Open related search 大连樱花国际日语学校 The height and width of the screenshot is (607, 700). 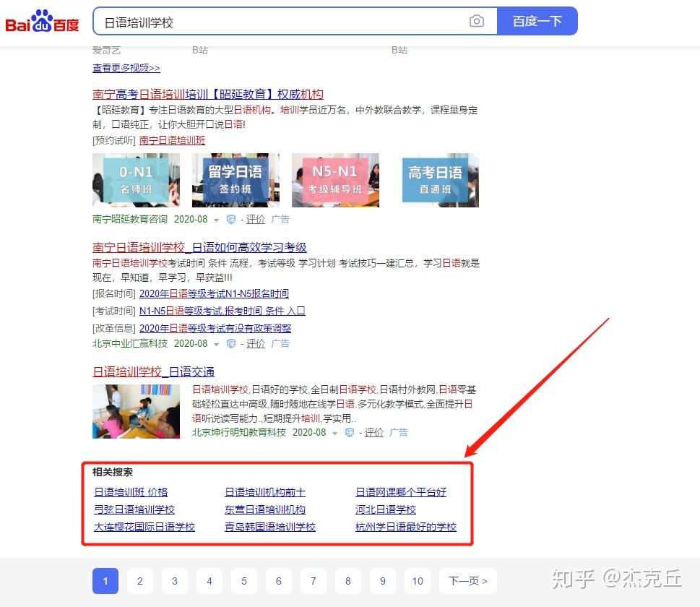pos(144,527)
